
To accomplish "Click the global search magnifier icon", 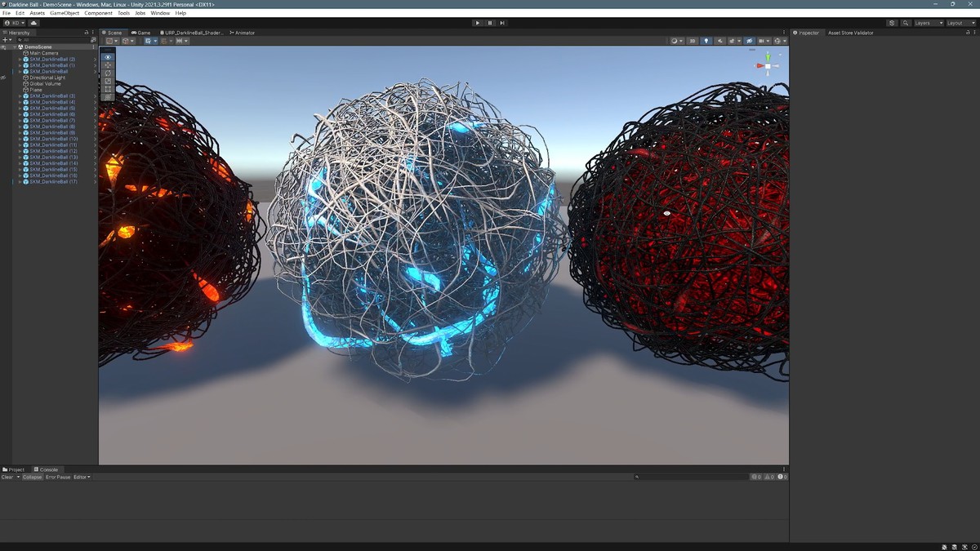I will pyautogui.click(x=906, y=23).
